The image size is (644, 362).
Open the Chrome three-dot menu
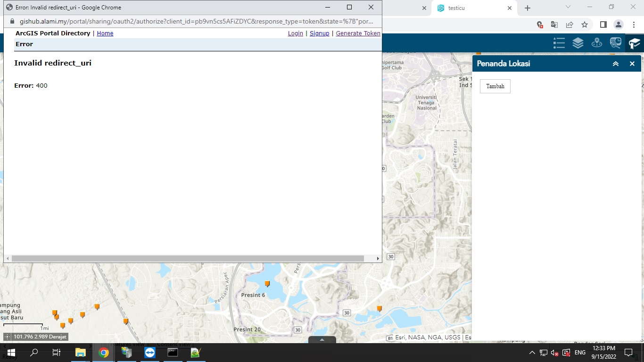pos(634,24)
